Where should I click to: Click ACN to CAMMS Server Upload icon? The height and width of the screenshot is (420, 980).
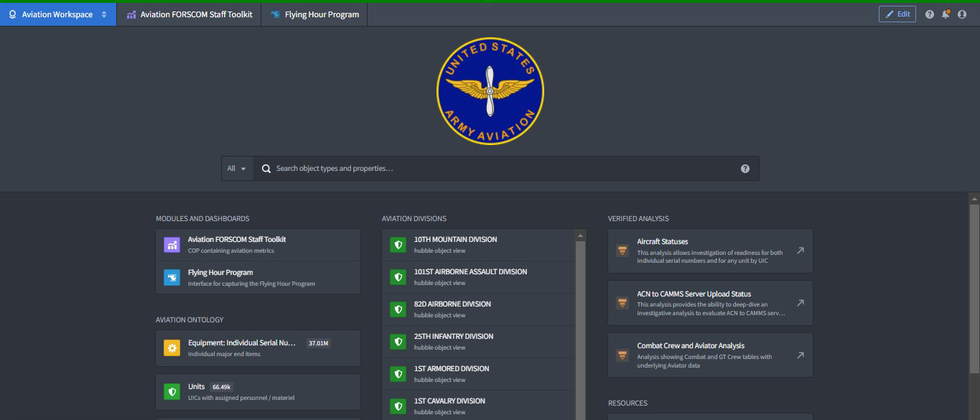pos(622,303)
